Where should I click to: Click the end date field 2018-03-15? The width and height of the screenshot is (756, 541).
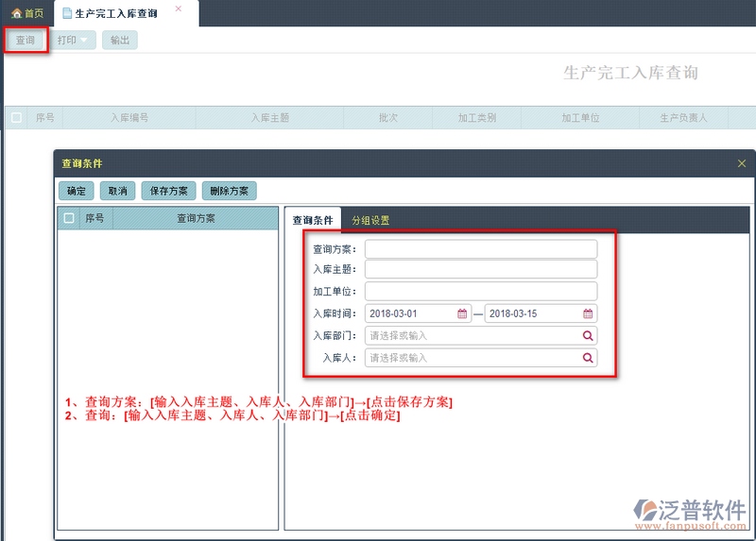point(541,313)
